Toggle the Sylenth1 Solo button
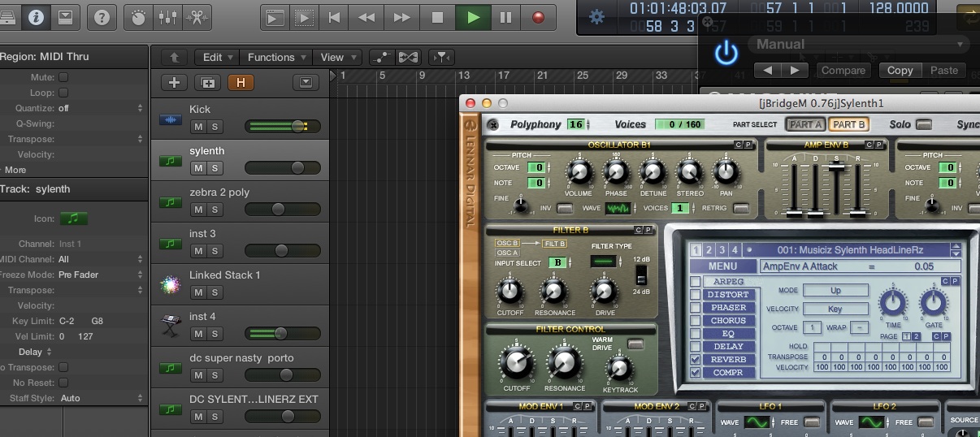The height and width of the screenshot is (437, 980). click(924, 124)
